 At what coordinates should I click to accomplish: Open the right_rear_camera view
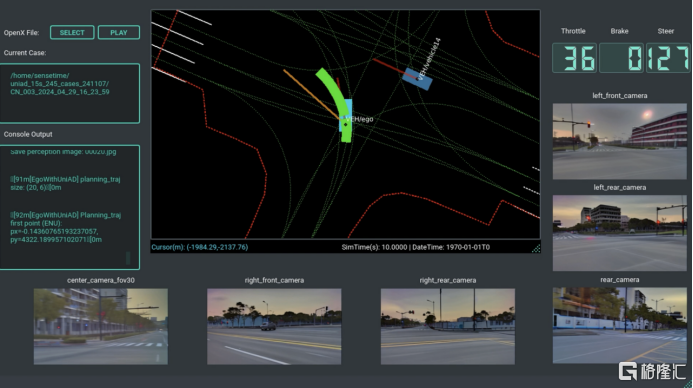[448, 327]
